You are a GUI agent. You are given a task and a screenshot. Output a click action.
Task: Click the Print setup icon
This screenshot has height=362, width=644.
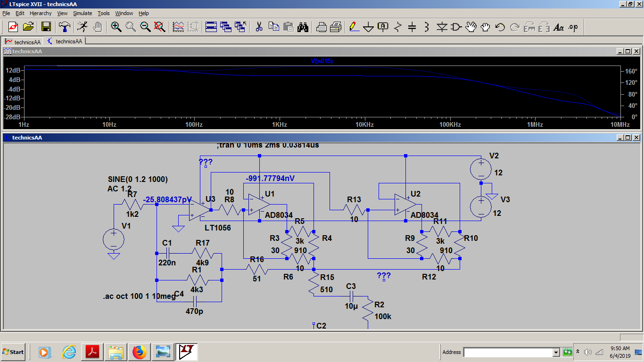[x=321, y=26]
